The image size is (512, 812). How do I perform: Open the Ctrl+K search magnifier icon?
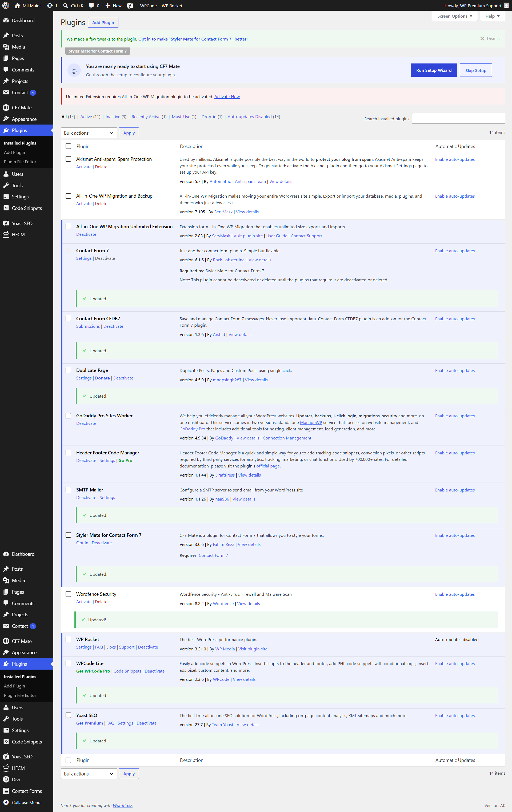(x=66, y=5)
